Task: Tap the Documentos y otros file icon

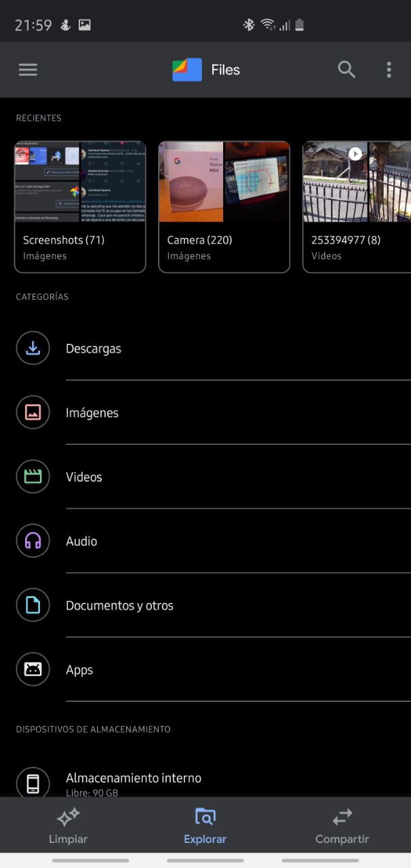Action: [x=33, y=605]
